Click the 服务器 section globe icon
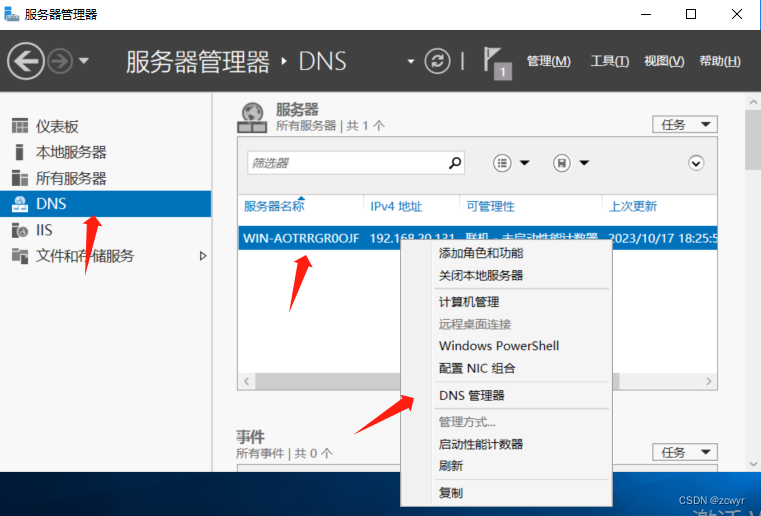Image resolution: width=761 pixels, height=516 pixels. (252, 118)
